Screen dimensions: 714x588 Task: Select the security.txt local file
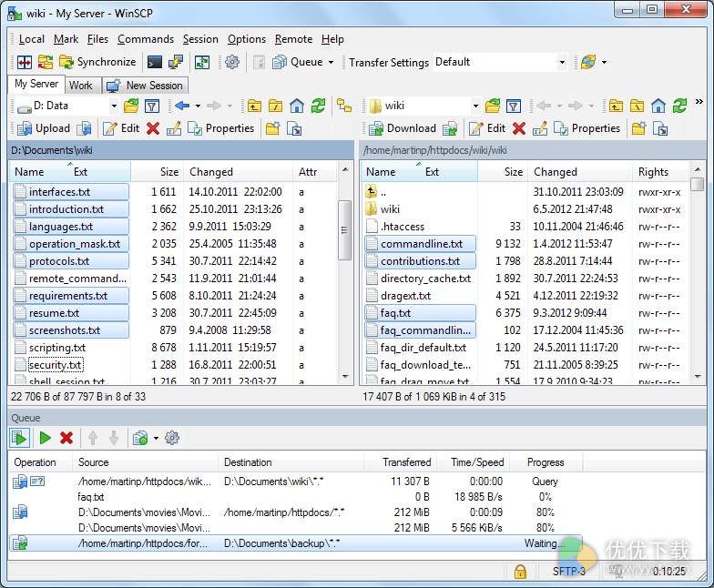coord(55,365)
